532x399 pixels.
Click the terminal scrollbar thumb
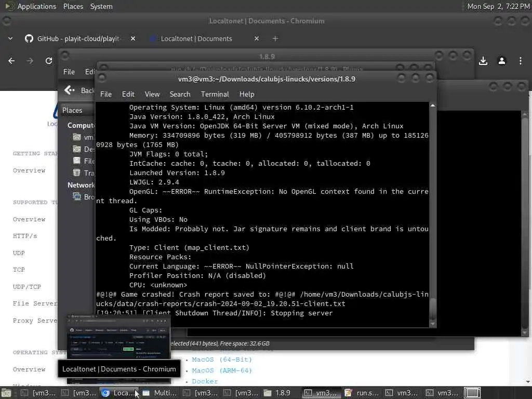433,309
